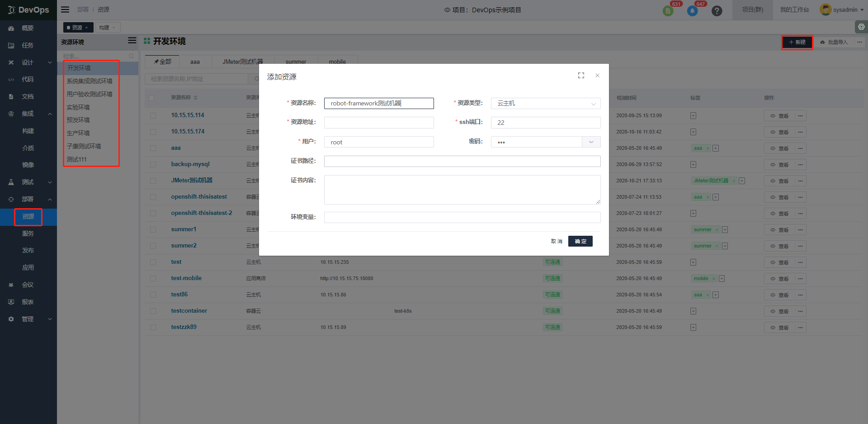Screen dimensions: 868x424
Task: Tick the checkbox for test86
Action: point(153,295)
